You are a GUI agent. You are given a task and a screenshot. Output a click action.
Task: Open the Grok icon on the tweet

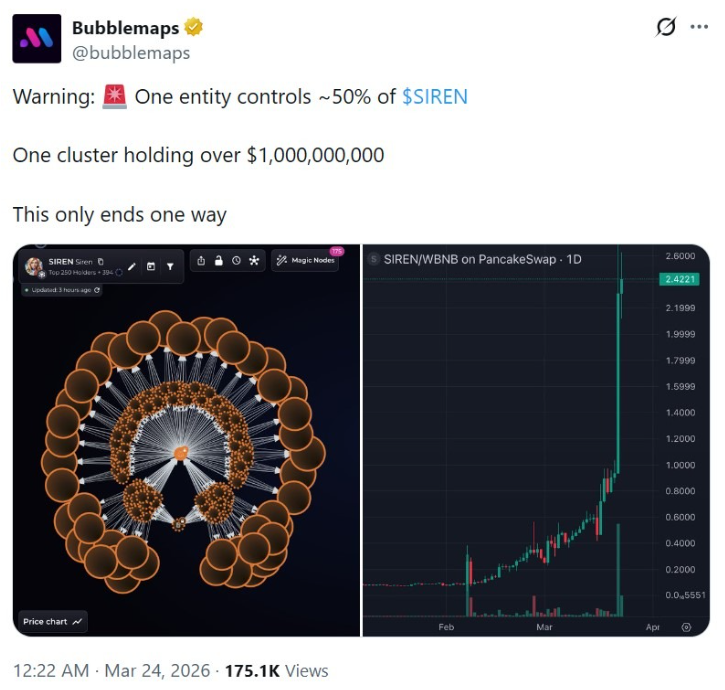(665, 28)
